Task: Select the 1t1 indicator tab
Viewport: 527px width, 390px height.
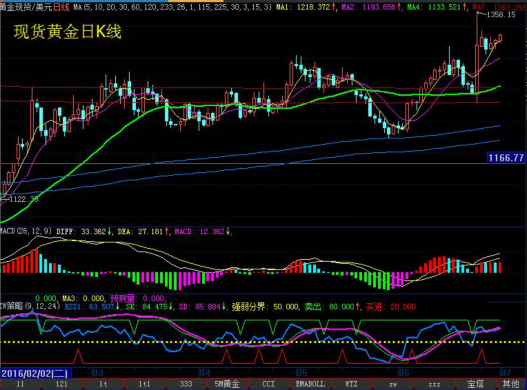Action: pos(145,384)
